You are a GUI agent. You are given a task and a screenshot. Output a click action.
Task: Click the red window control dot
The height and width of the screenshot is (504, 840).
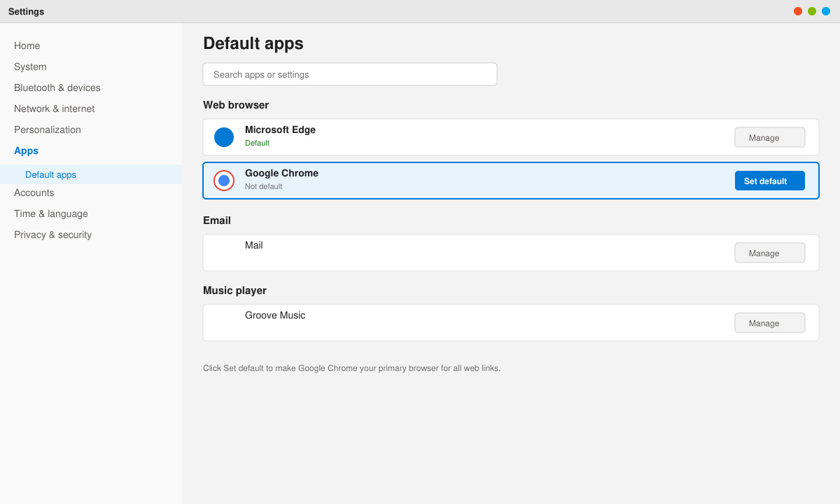pos(798,11)
